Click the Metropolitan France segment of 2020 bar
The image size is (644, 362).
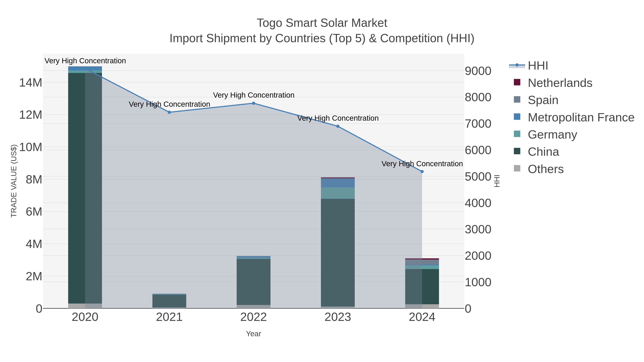tap(85, 68)
